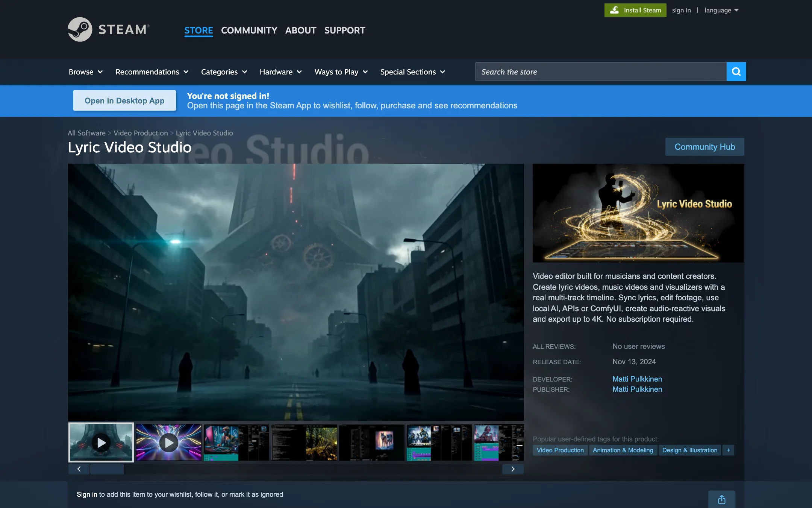Open the Community Hub
Screen dimensions: 812x508
point(704,147)
